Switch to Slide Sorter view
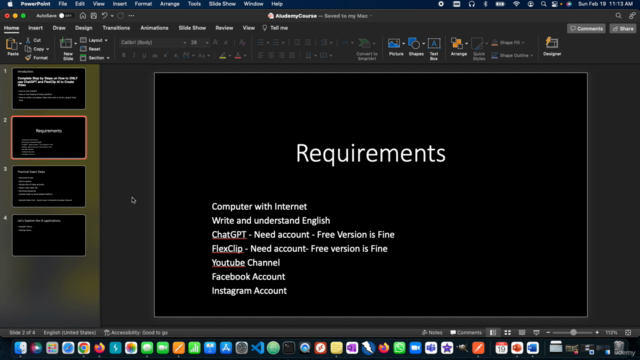 click(x=507, y=333)
